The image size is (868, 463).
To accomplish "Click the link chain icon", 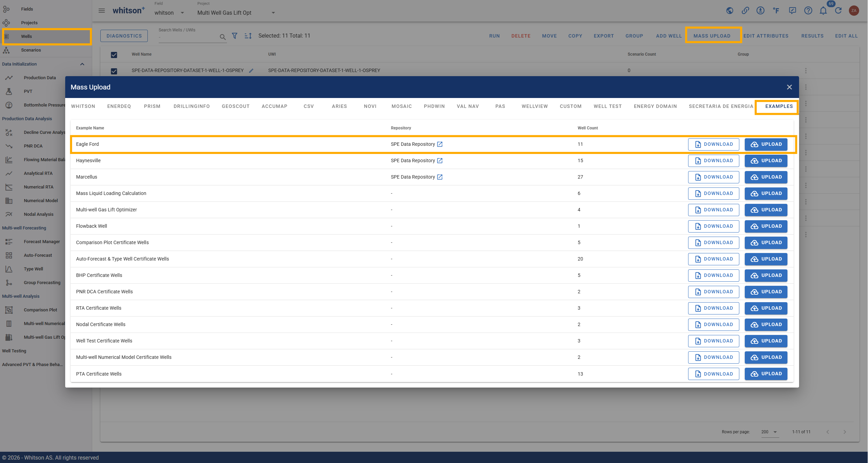I will coord(745,11).
